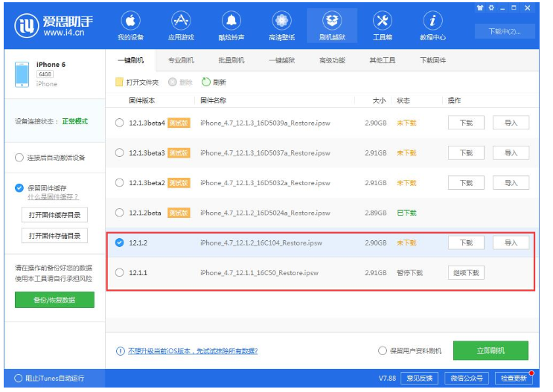Open the 酷炫铃声 bell icon
Screen dimensions: 553x392
[x=231, y=22]
